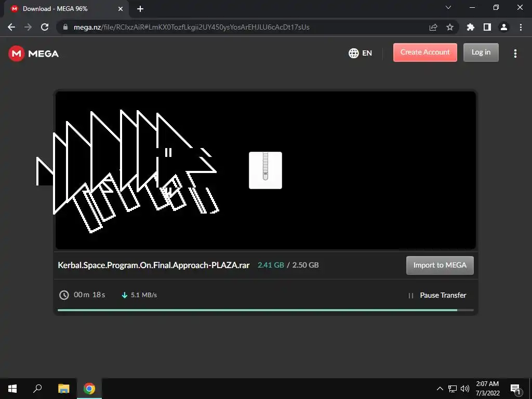Bookmark this page with the star icon
The image size is (532, 399).
[450, 27]
